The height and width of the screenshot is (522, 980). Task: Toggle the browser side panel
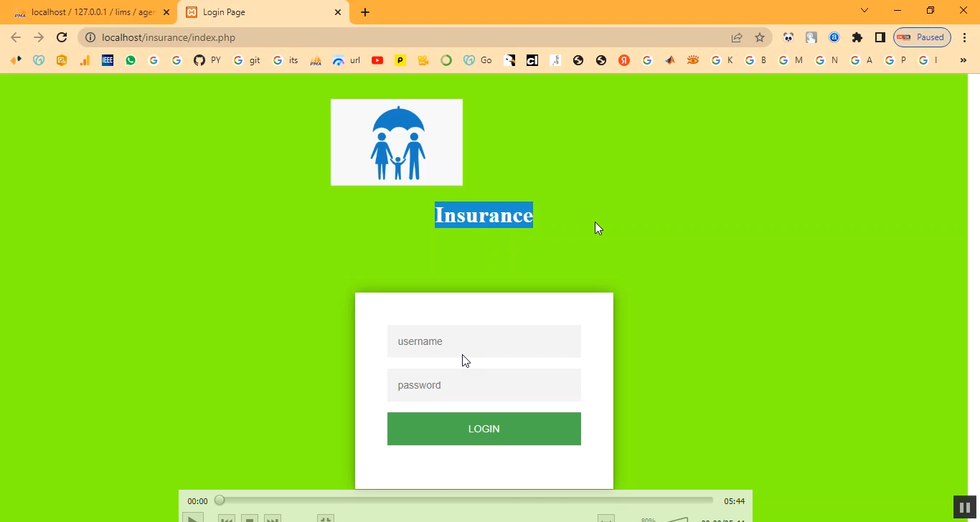coord(880,37)
